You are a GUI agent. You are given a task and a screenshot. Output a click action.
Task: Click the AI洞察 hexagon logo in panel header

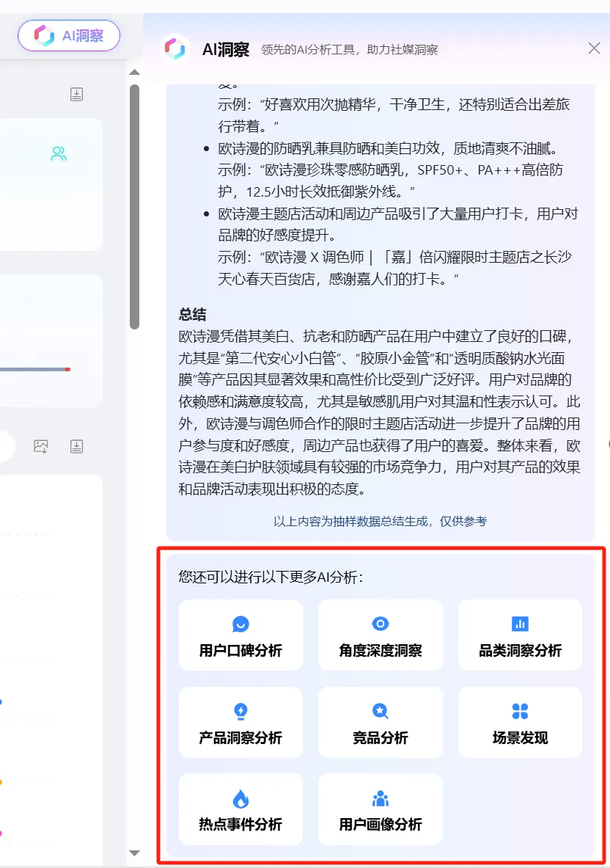coord(174,48)
